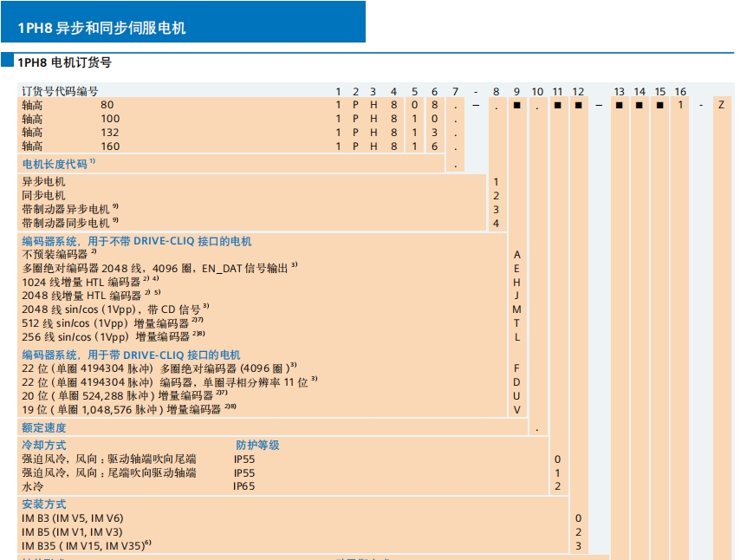Click the black square placeholder under column 9
740x560 pixels.
pyautogui.click(x=516, y=105)
